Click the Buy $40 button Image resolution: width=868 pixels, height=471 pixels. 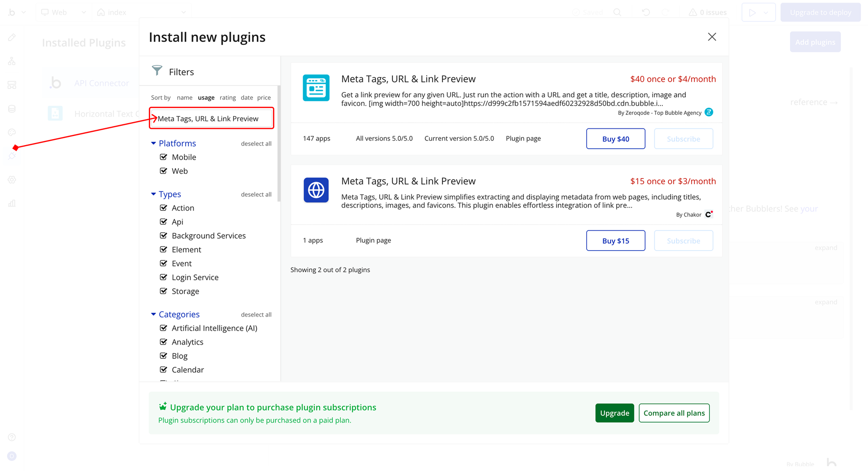615,139
